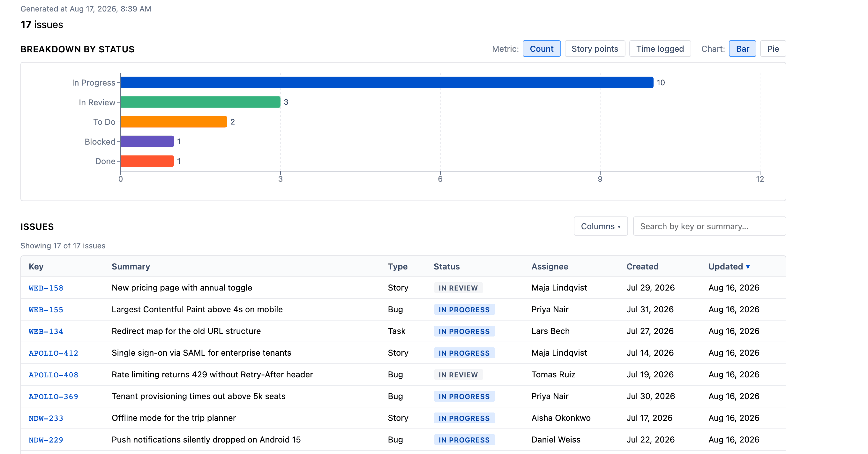This screenshot has height=454, width=868.
Task: Open issue APOLLO-408
Action: 53,375
